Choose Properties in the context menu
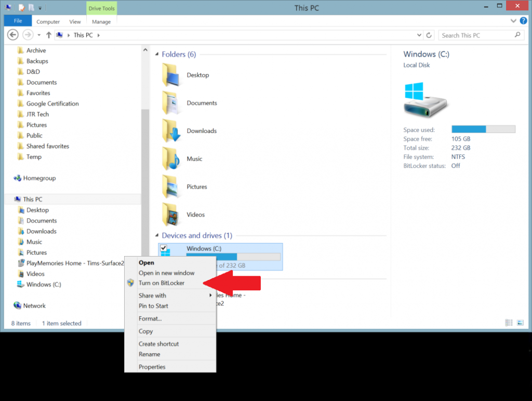 152,367
